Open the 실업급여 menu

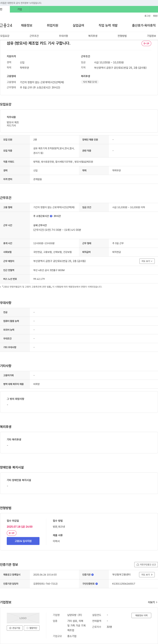click(78, 25)
